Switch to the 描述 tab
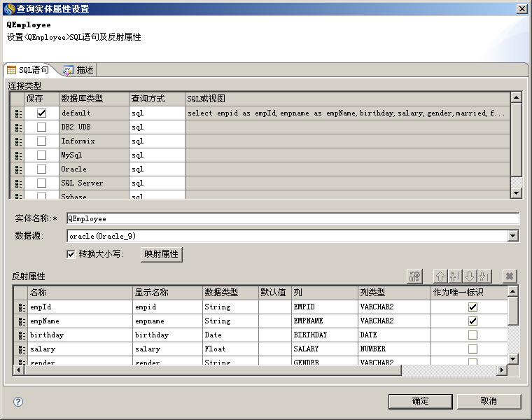 pos(78,70)
